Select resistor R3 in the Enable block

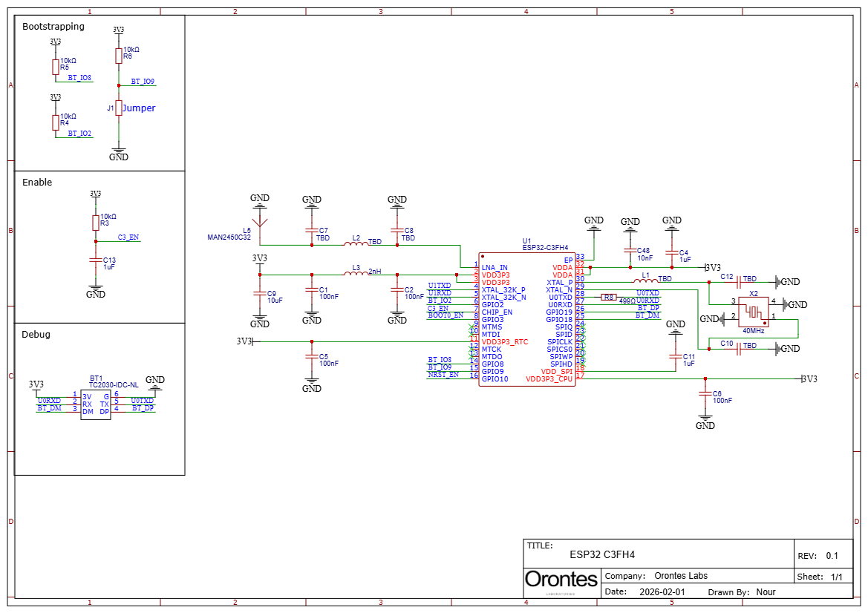[x=96, y=223]
